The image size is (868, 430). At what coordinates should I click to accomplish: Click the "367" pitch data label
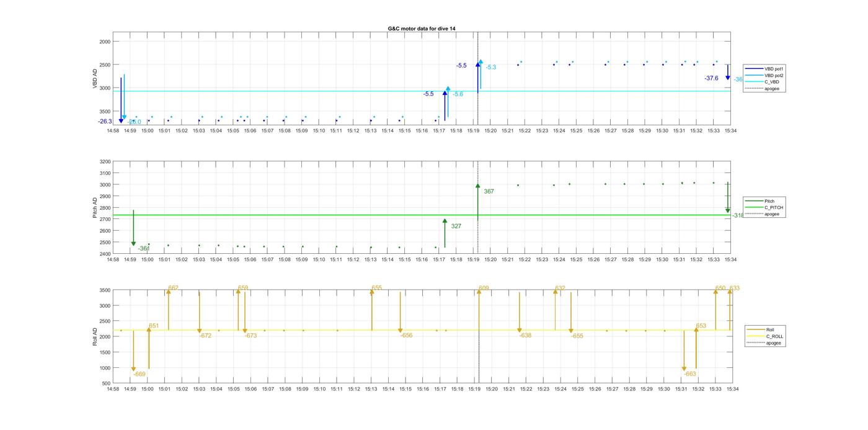coord(489,192)
